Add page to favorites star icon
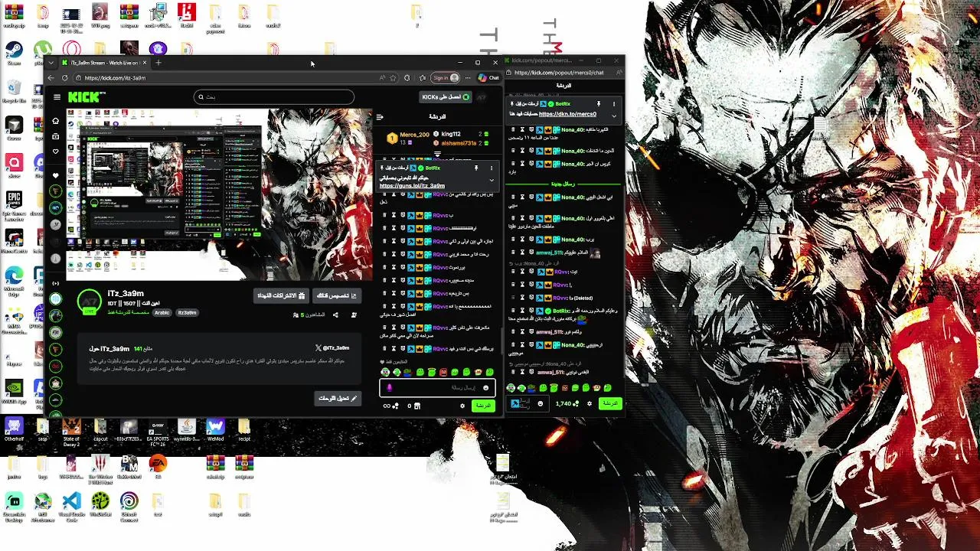The image size is (980, 551). (394, 78)
